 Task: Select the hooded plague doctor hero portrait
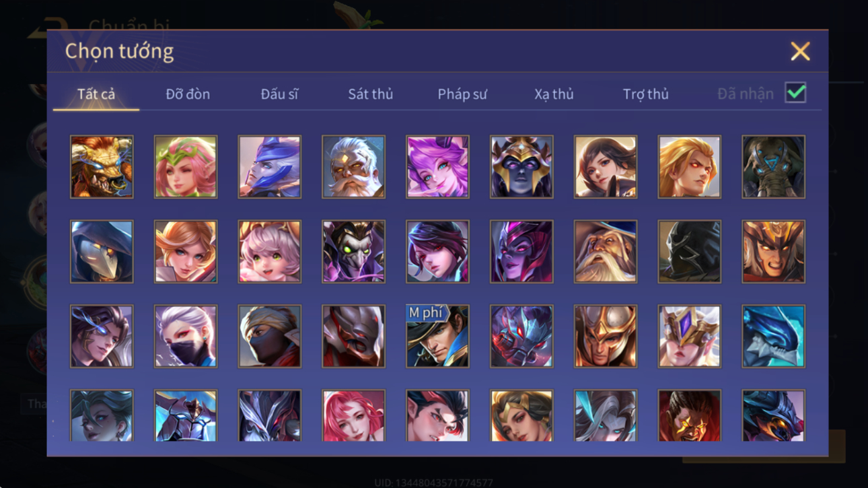coord(102,252)
